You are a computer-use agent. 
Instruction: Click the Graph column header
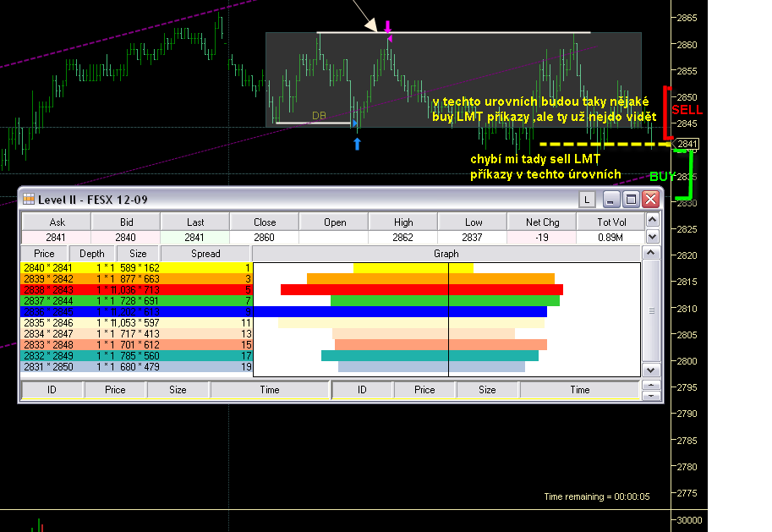pos(446,254)
